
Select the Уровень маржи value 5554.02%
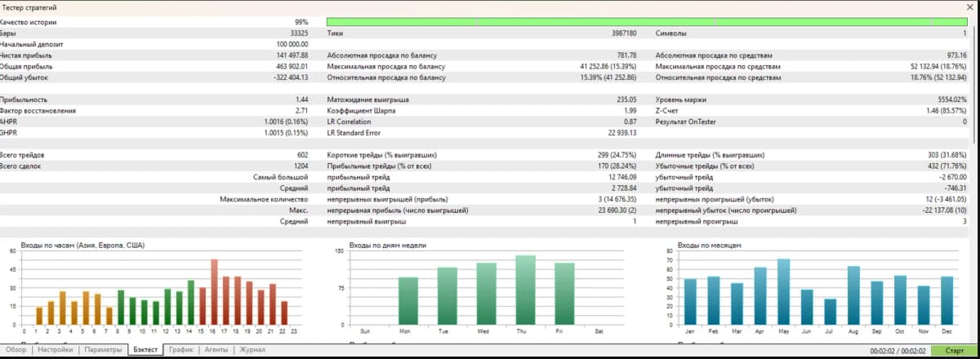click(952, 100)
